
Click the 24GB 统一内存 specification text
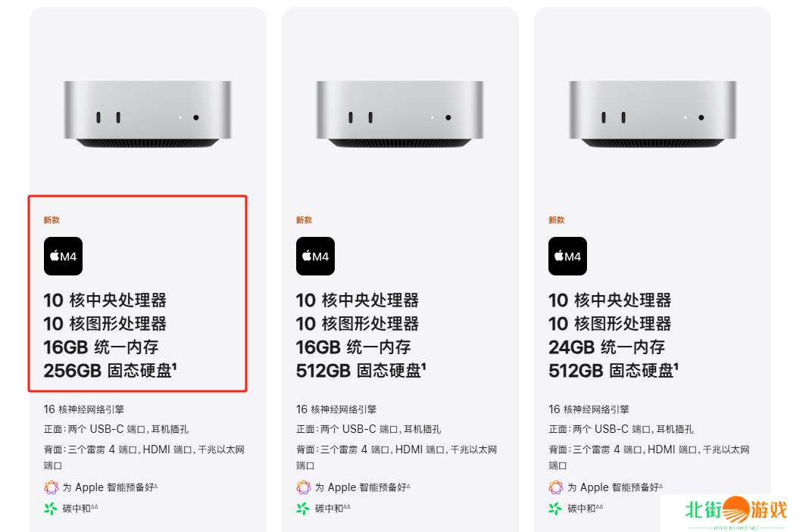click(x=607, y=347)
